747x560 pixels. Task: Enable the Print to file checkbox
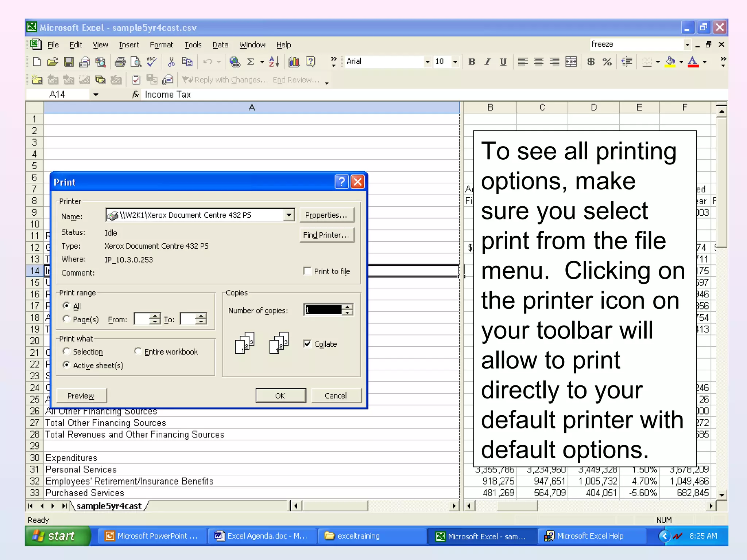(307, 271)
